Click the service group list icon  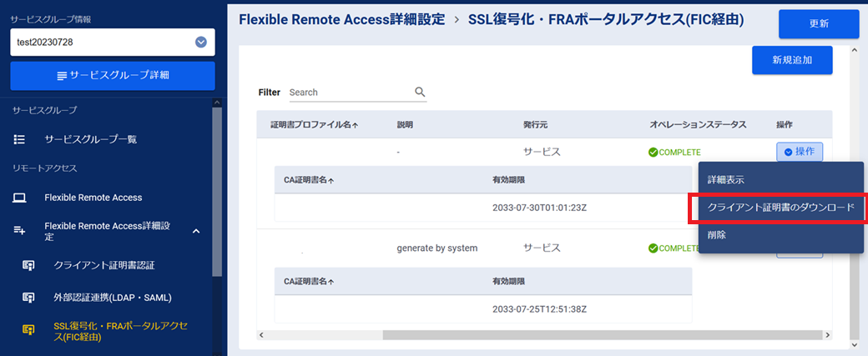[x=19, y=140]
